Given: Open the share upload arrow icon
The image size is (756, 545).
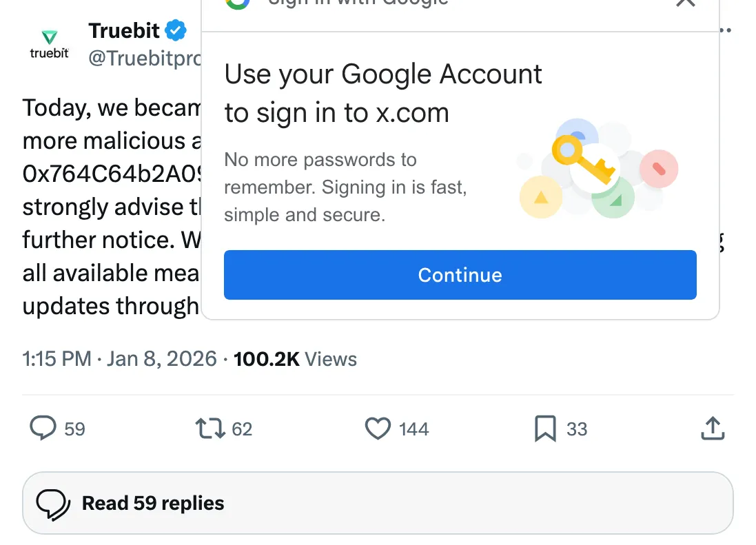Looking at the screenshot, I should (x=713, y=429).
